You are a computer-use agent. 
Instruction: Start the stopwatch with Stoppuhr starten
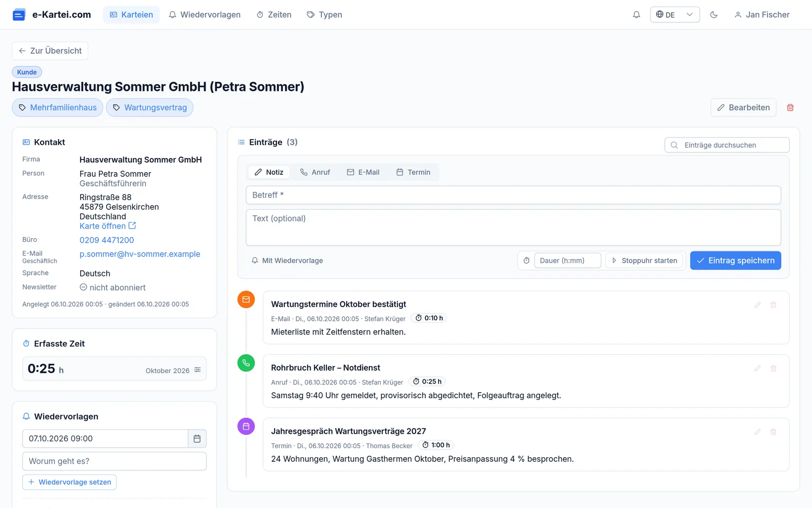pos(645,261)
